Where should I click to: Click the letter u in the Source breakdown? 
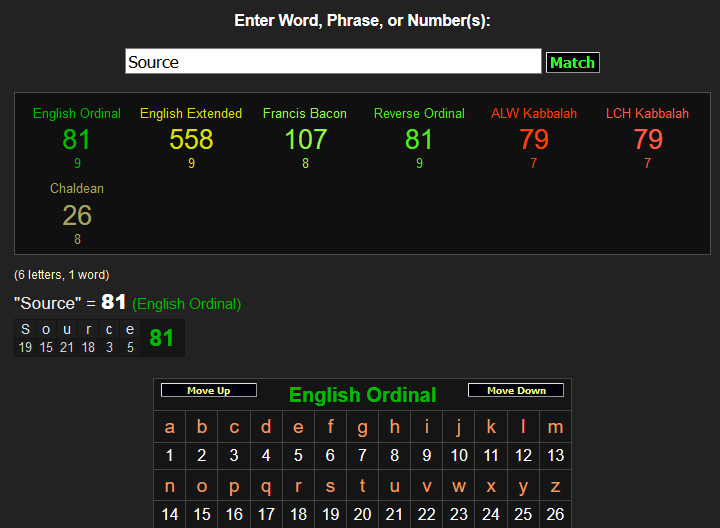(67, 330)
